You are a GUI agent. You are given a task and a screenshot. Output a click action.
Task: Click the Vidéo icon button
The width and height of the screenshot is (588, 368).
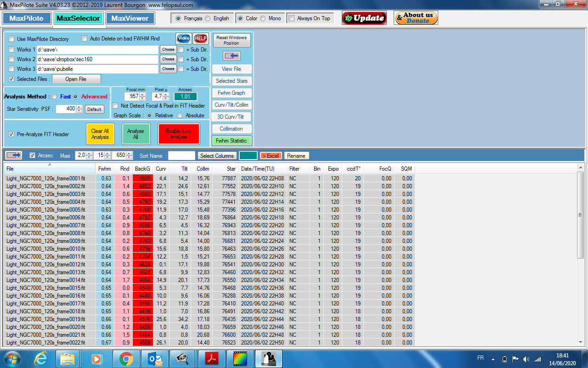pos(184,39)
